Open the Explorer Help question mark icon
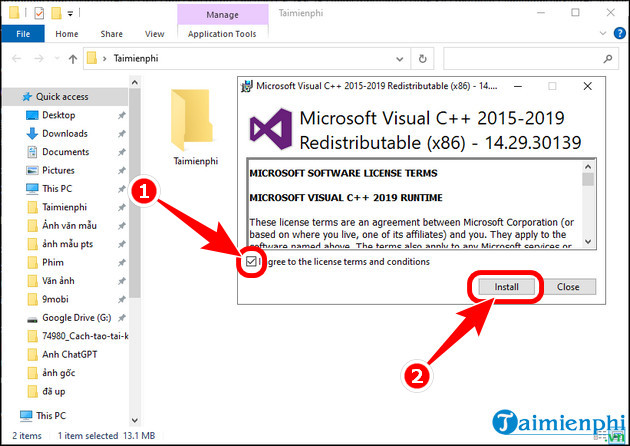The height and width of the screenshot is (446, 630). (x=620, y=33)
